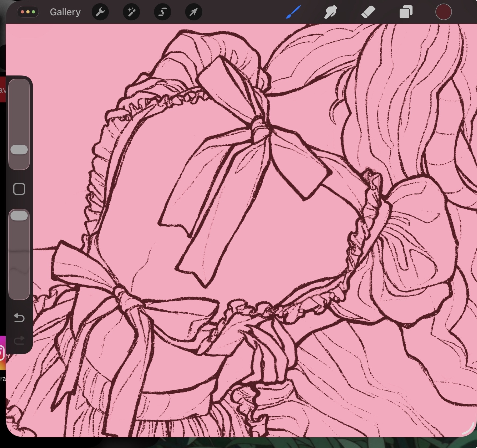Undo the last stroke
Screen dimensions: 477x448
pos(19,318)
